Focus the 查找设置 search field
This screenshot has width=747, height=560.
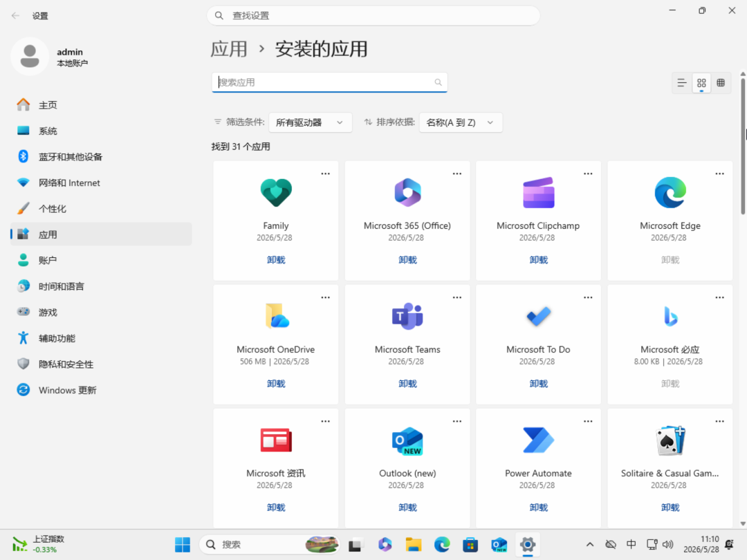click(x=373, y=16)
